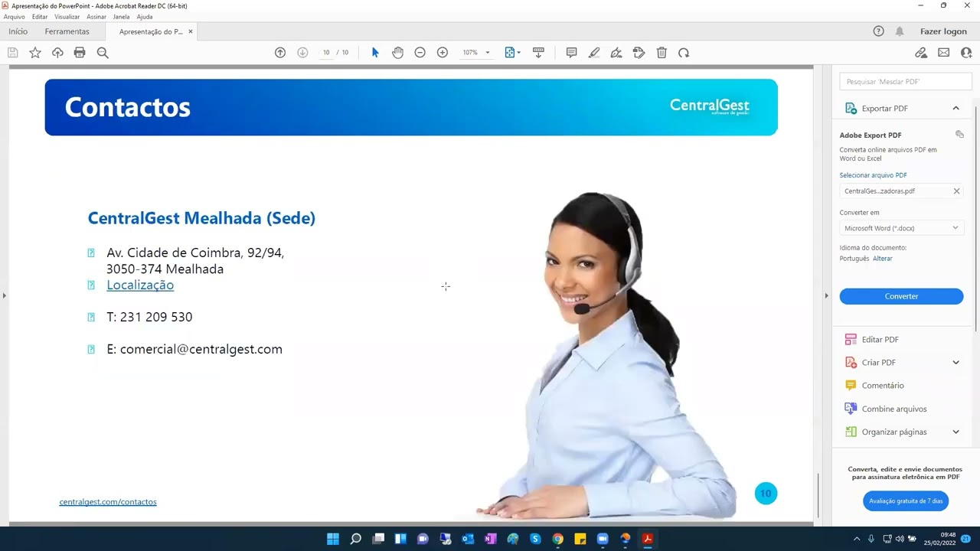
Task: Click the Adobe Export PDF copy icon
Action: (x=959, y=135)
